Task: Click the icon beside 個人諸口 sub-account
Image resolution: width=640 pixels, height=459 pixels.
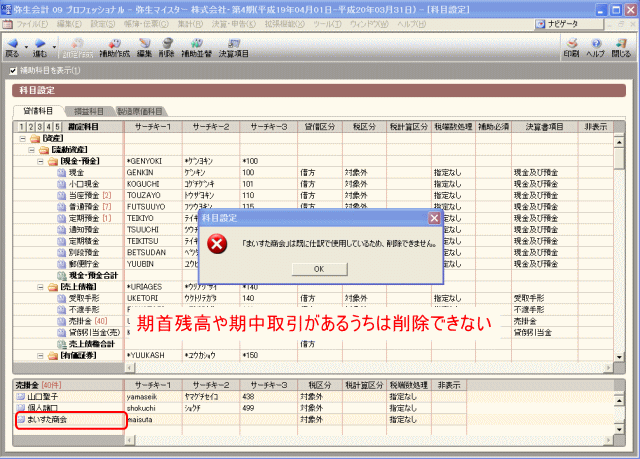Action: (20, 408)
